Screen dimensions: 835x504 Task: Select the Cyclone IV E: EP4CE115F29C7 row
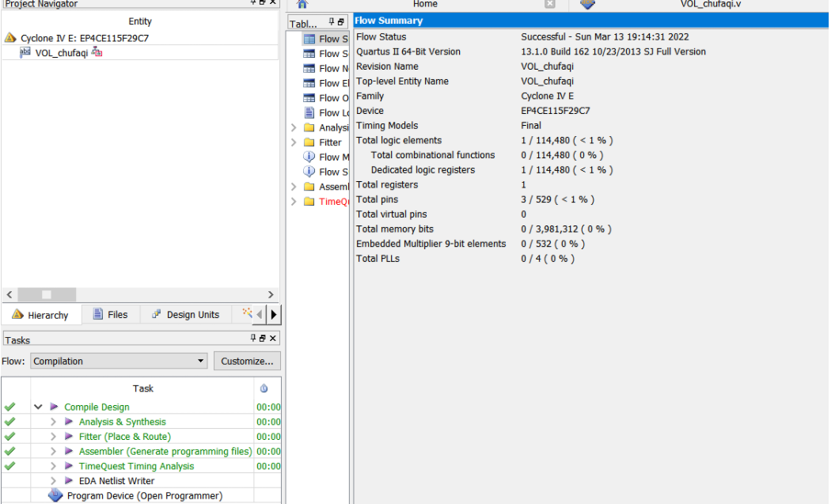tap(140, 38)
